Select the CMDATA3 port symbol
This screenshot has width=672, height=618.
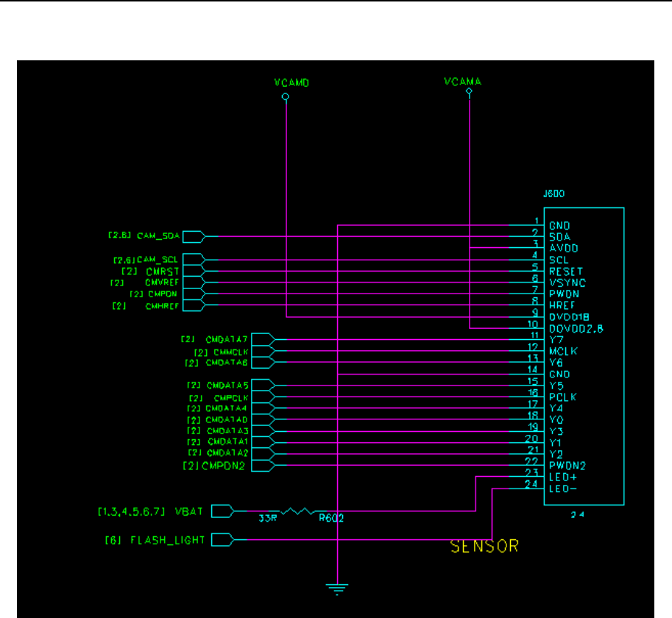(x=264, y=431)
